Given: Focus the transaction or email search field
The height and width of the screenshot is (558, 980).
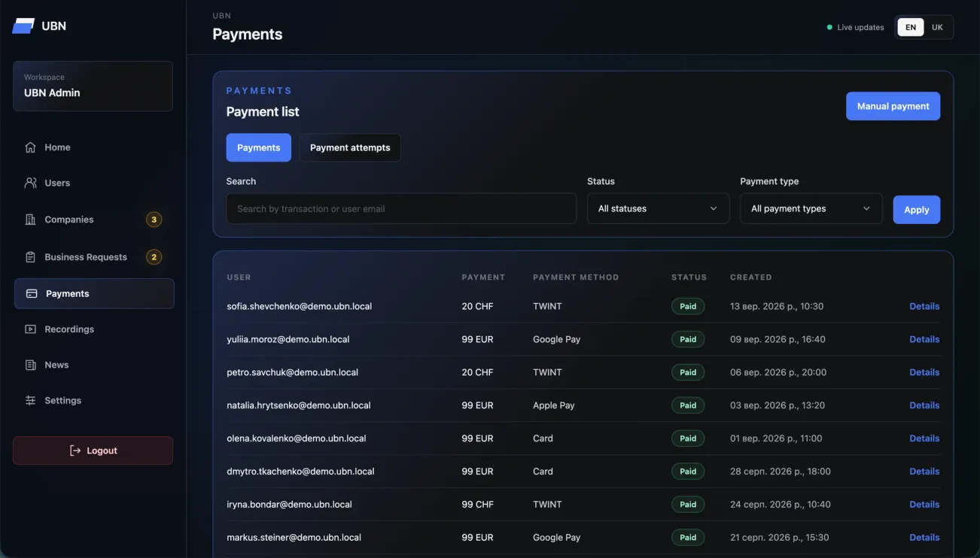Looking at the screenshot, I should 401,208.
